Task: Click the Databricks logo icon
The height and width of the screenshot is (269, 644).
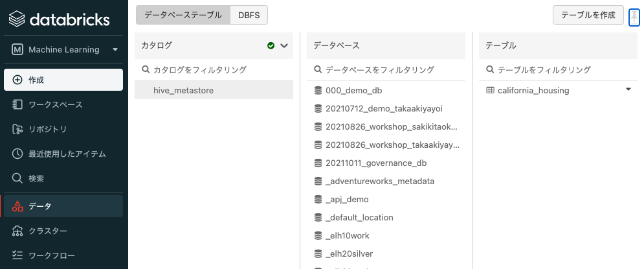Action: [17, 19]
